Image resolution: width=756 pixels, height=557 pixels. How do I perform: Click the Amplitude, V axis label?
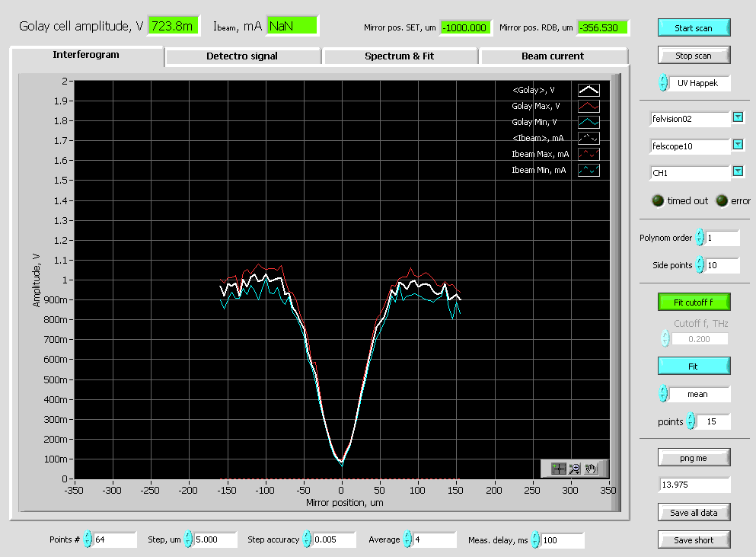tap(36, 280)
